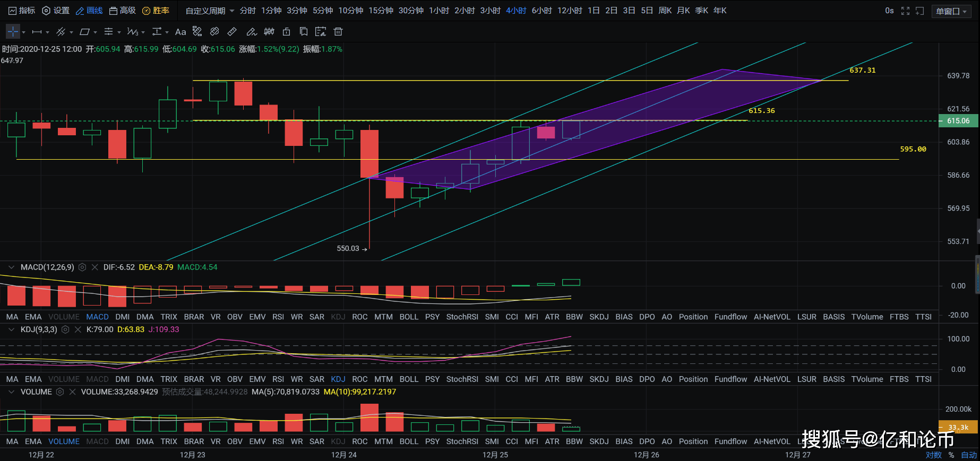Screen dimensions: 980x461
Task: Toggle the 画线 drawing mode
Action: pyautogui.click(x=89, y=11)
